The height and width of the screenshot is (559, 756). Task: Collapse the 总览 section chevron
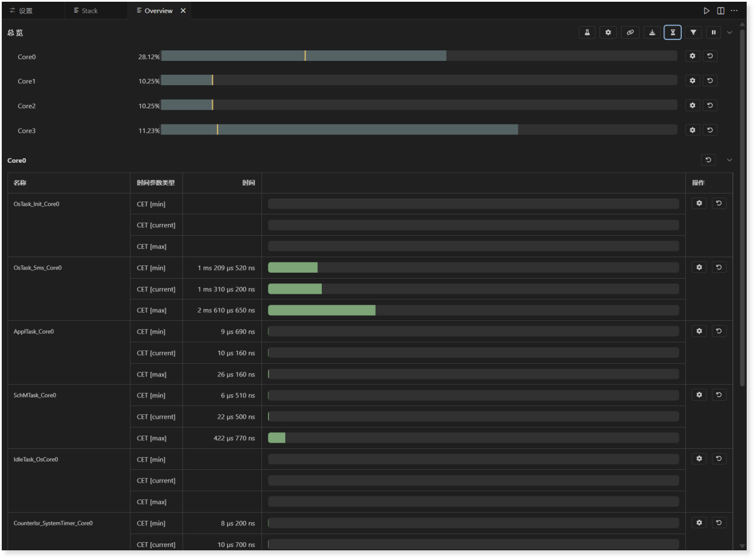click(x=729, y=32)
